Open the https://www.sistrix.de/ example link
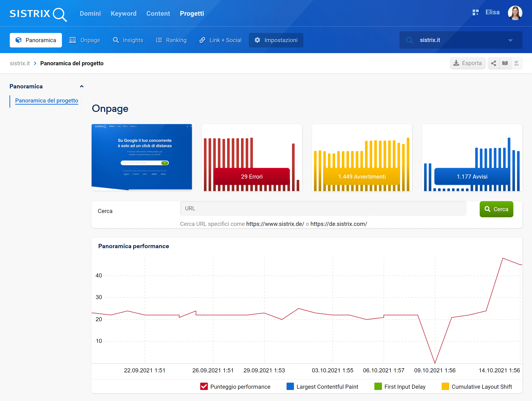532x401 pixels. [x=275, y=224]
